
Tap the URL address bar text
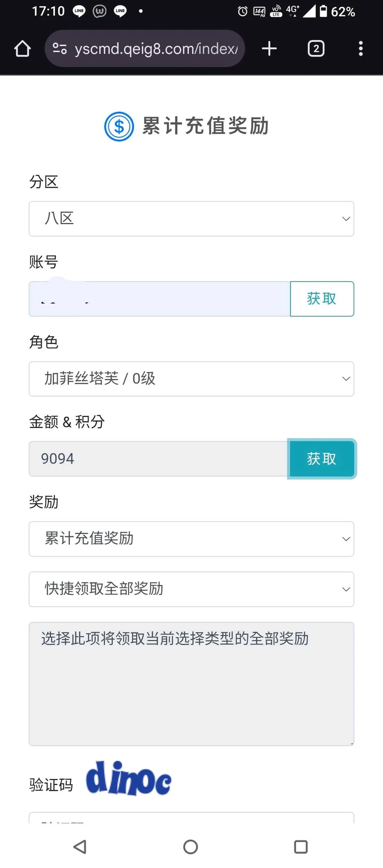point(156,49)
